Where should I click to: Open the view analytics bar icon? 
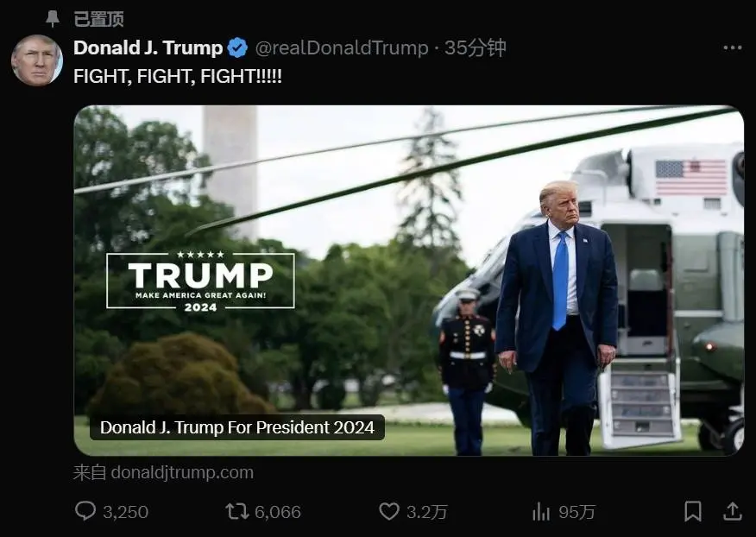point(541,511)
